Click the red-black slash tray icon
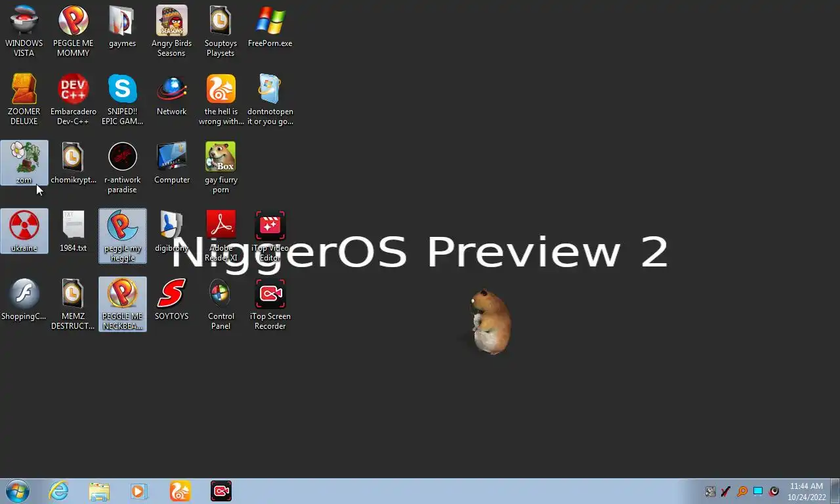 [726, 492]
